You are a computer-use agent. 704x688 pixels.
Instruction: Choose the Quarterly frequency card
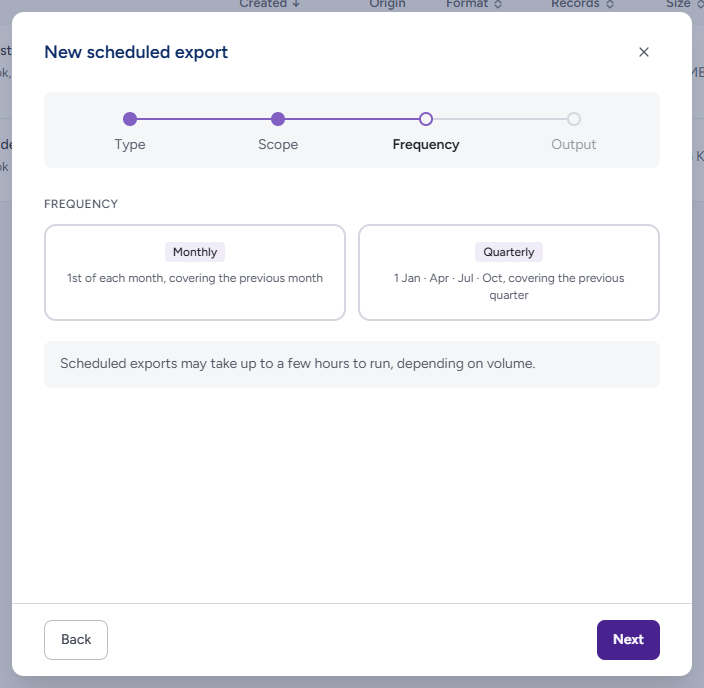509,273
